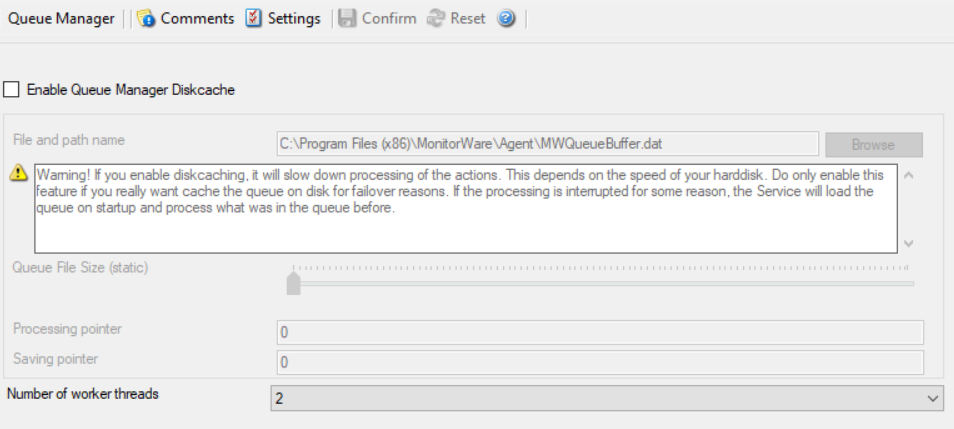
Task: Open the Settings toolbar icon
Action: pyautogui.click(x=254, y=19)
